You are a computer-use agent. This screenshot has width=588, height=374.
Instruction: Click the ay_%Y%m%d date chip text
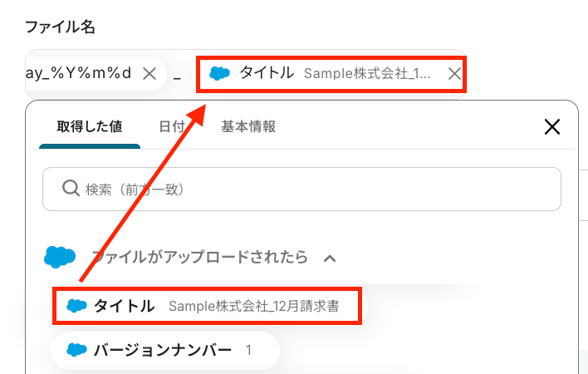pyautogui.click(x=79, y=73)
